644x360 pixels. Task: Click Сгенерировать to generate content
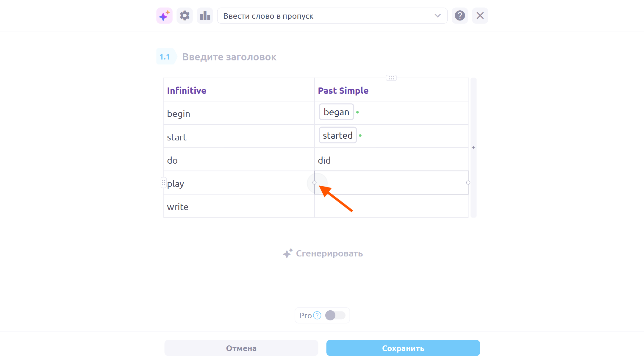(x=323, y=253)
